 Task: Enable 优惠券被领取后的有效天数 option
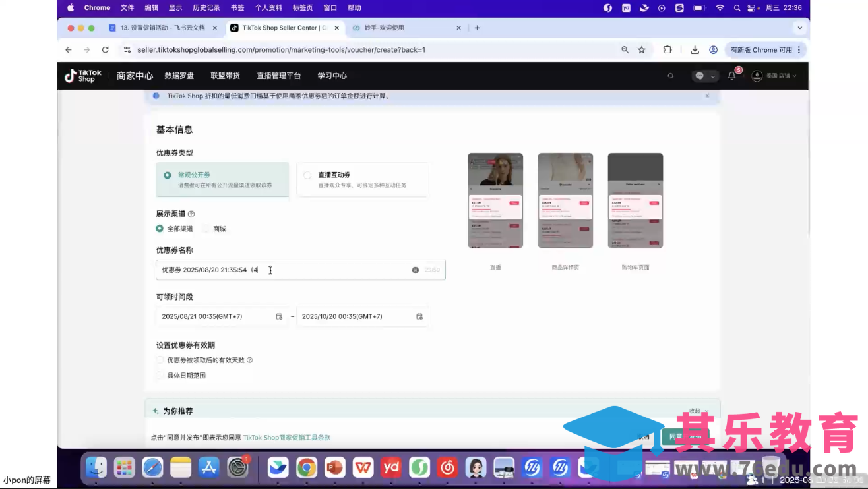tap(160, 360)
